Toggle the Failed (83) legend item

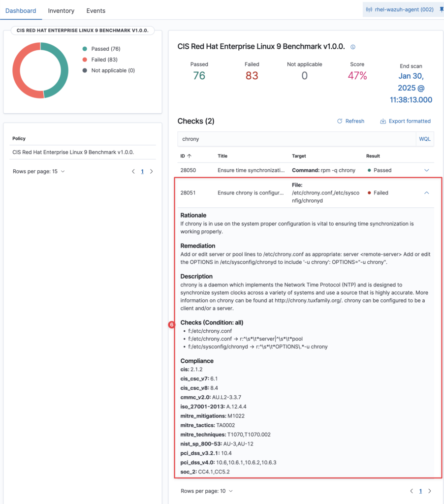pyautogui.click(x=100, y=60)
